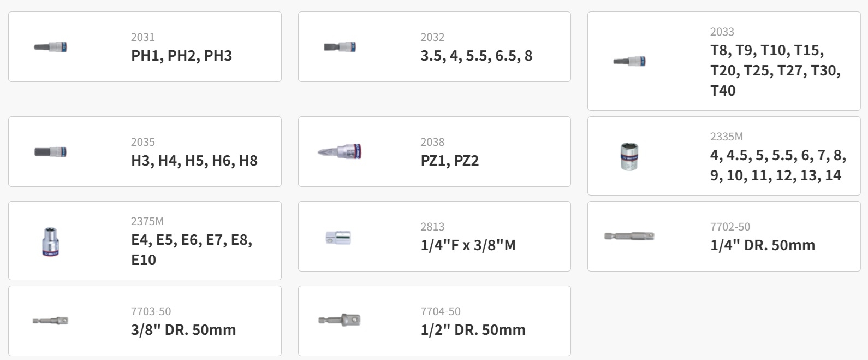Click the 1/4"F x 3/8"M label
This screenshot has height=360, width=868.
468,245
